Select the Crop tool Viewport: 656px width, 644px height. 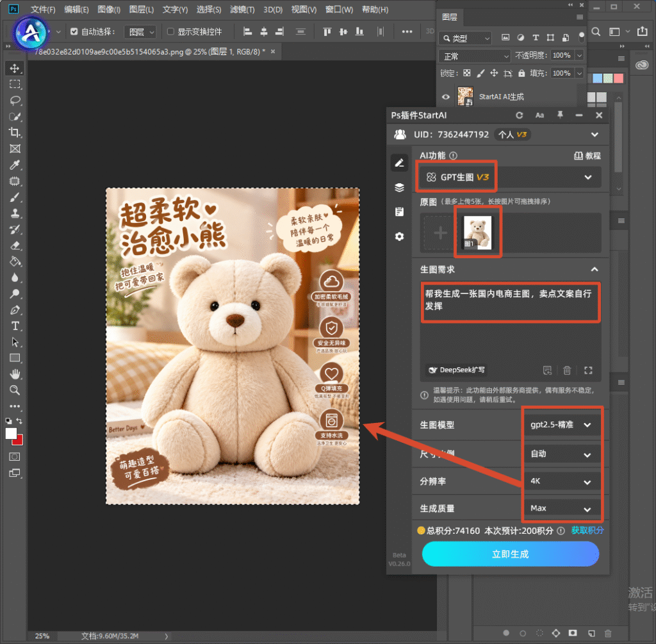tap(15, 133)
